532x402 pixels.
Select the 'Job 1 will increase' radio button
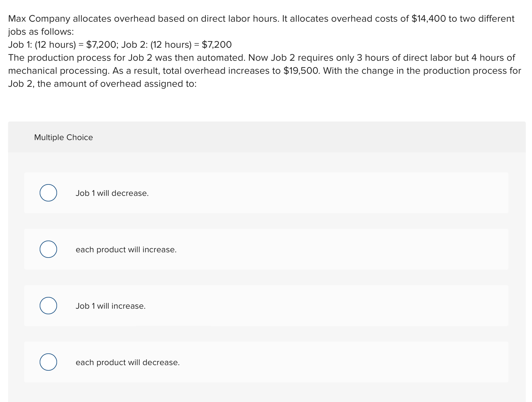coord(48,305)
